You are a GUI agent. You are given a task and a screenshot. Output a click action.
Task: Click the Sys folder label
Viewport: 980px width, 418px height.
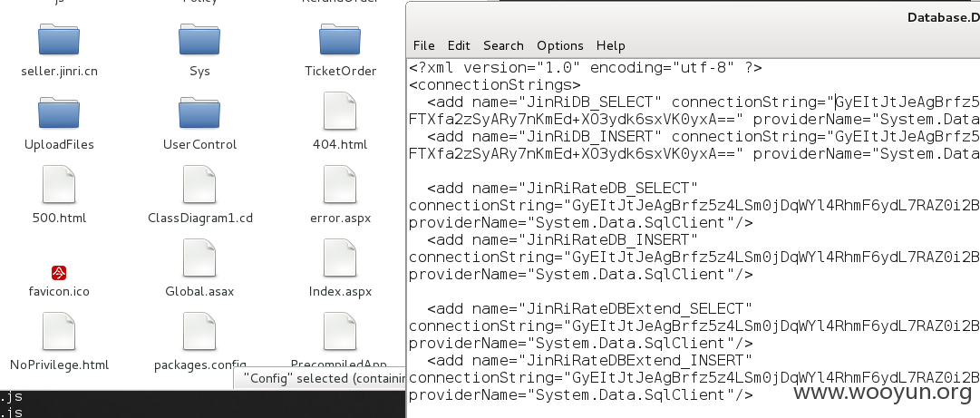199,72
